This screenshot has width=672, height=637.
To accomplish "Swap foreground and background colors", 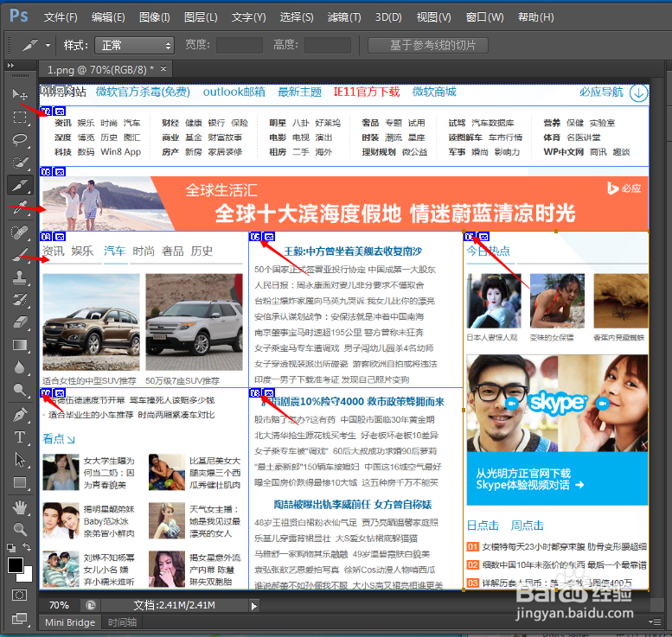I will click(x=27, y=547).
